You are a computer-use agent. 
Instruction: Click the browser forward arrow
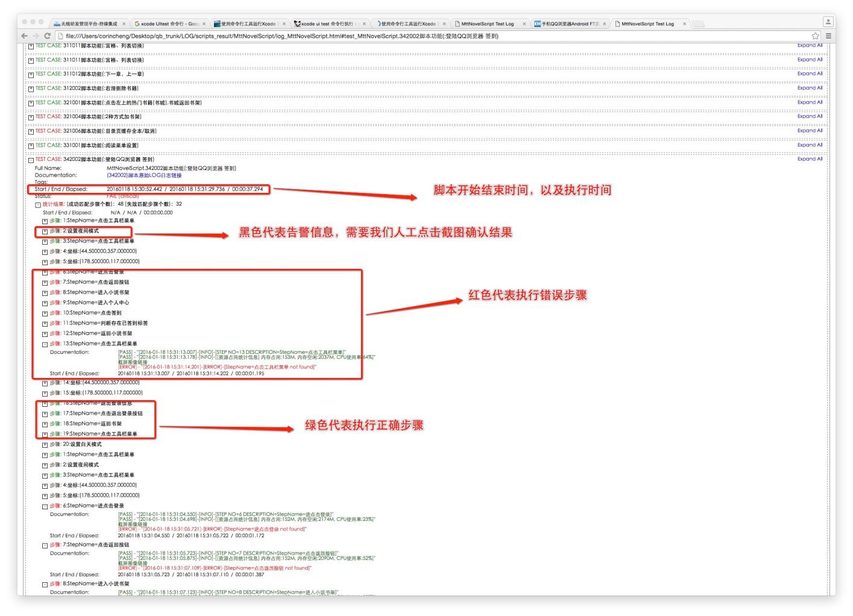click(x=36, y=36)
